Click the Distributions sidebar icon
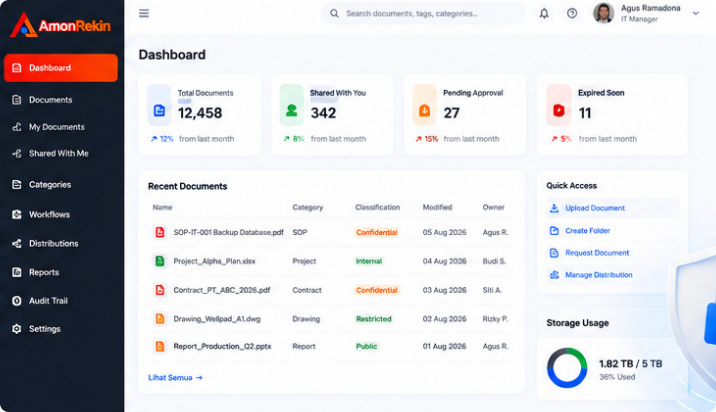 [x=17, y=243]
